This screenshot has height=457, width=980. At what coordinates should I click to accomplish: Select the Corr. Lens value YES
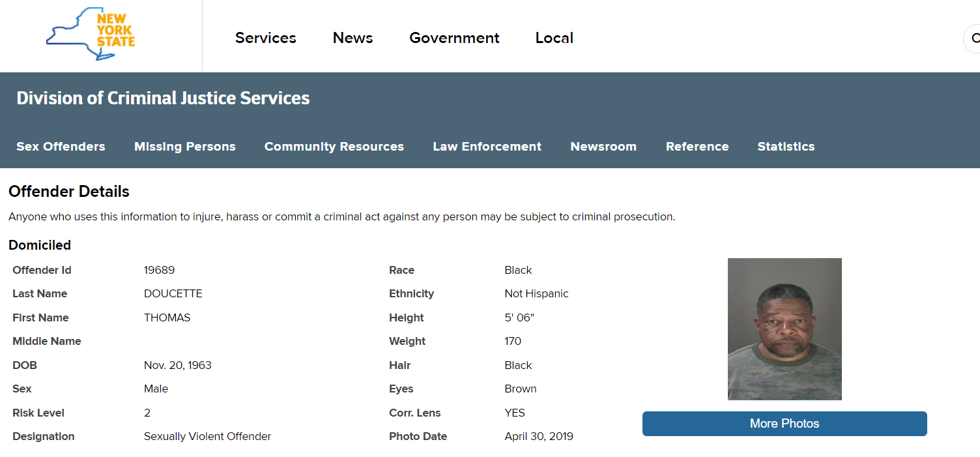tap(515, 413)
